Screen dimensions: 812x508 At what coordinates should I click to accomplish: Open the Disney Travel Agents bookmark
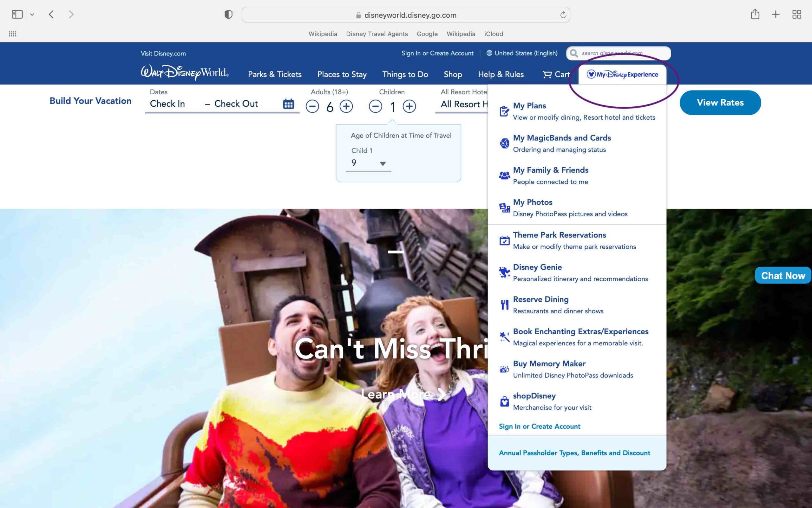(377, 34)
